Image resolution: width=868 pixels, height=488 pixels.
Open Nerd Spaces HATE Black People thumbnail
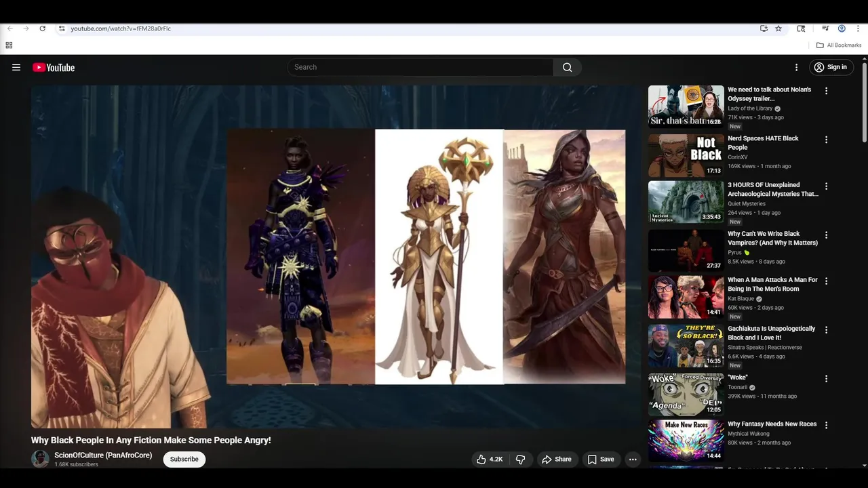pyautogui.click(x=686, y=155)
